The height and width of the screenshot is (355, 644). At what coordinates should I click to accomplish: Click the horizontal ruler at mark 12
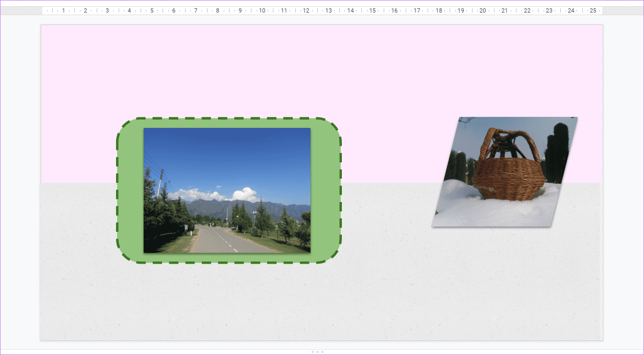[x=306, y=10]
